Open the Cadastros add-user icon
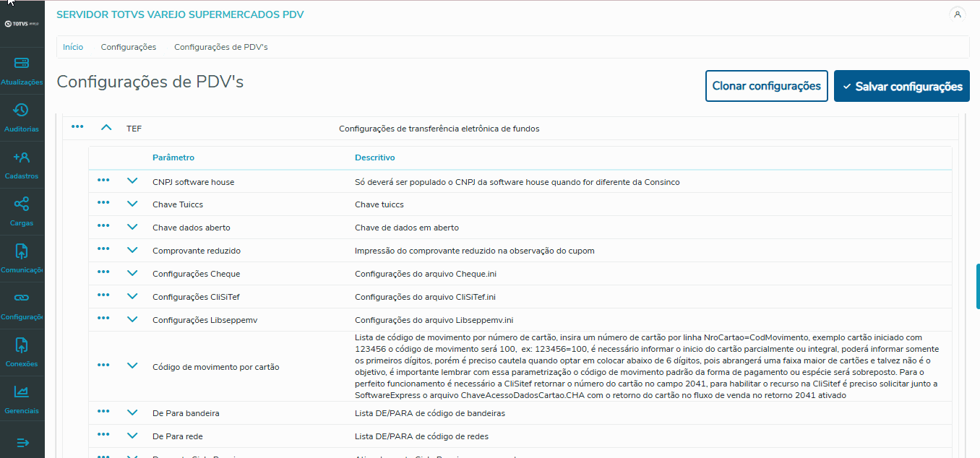Screen dimensions: 980x458 click(x=22, y=157)
